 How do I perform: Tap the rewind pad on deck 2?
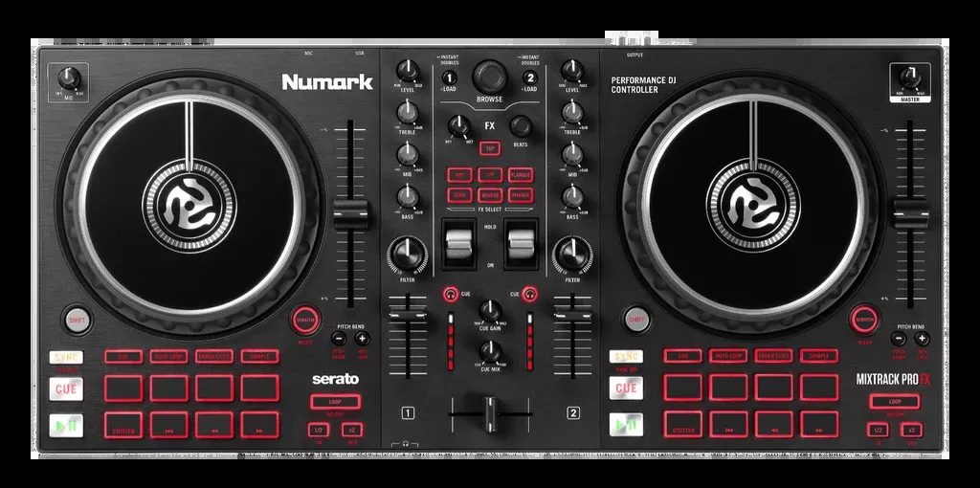point(773,424)
